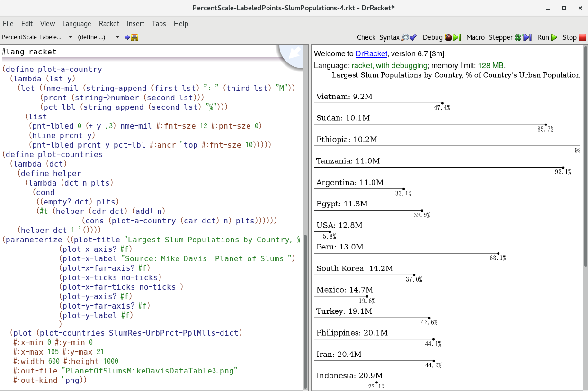This screenshot has width=588, height=391.
Task: Open the File menu
Action: click(8, 23)
